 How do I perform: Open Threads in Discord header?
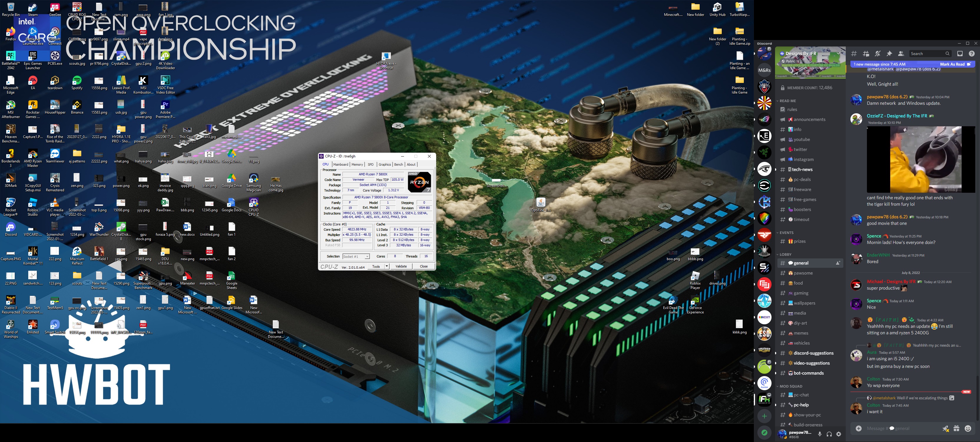click(866, 54)
